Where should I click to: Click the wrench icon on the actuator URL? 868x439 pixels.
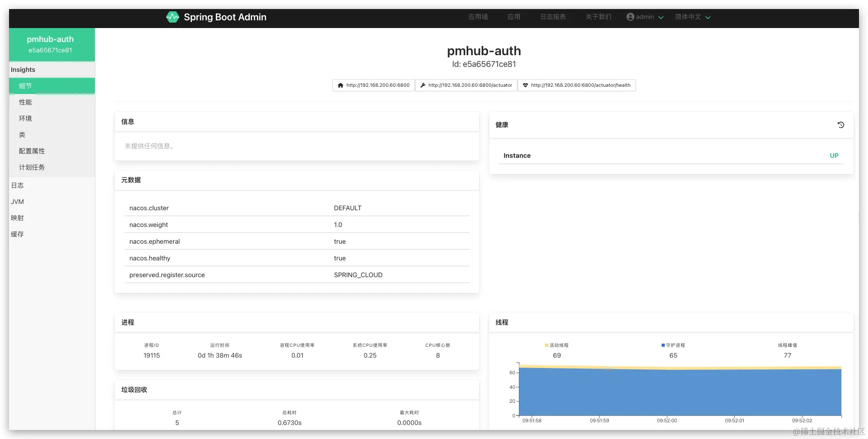423,85
